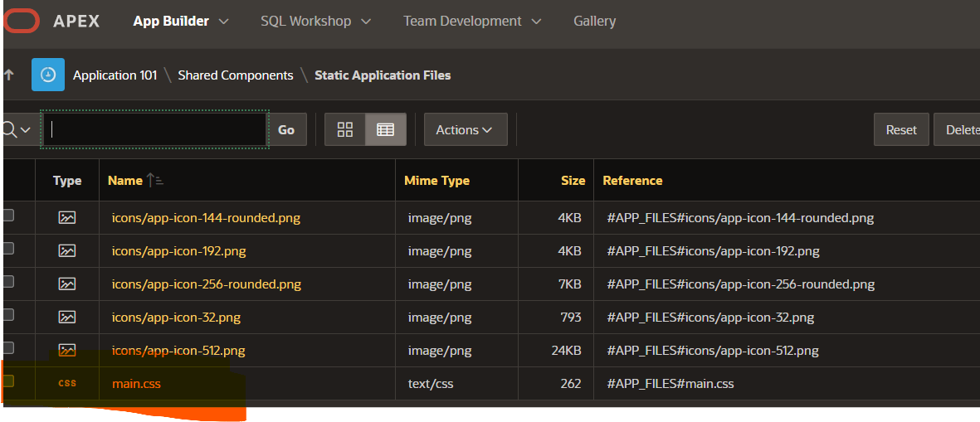Viewport: 980px width, 422px height.
Task: Click the Reset button
Action: [x=900, y=129]
